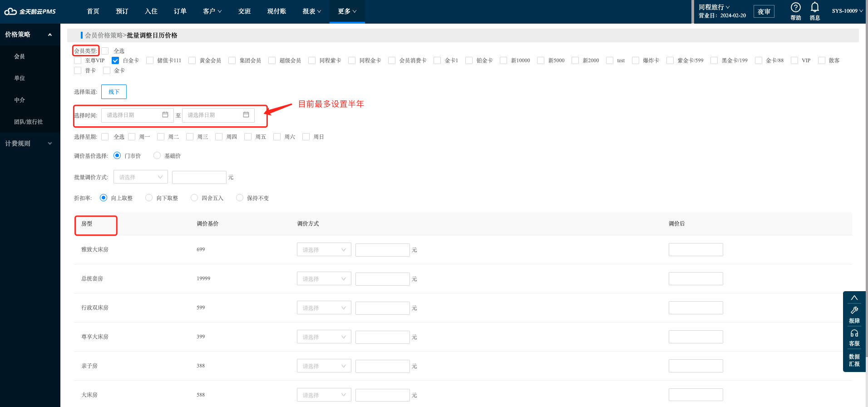Open the 更多 menu
868x407 pixels.
[x=347, y=11]
